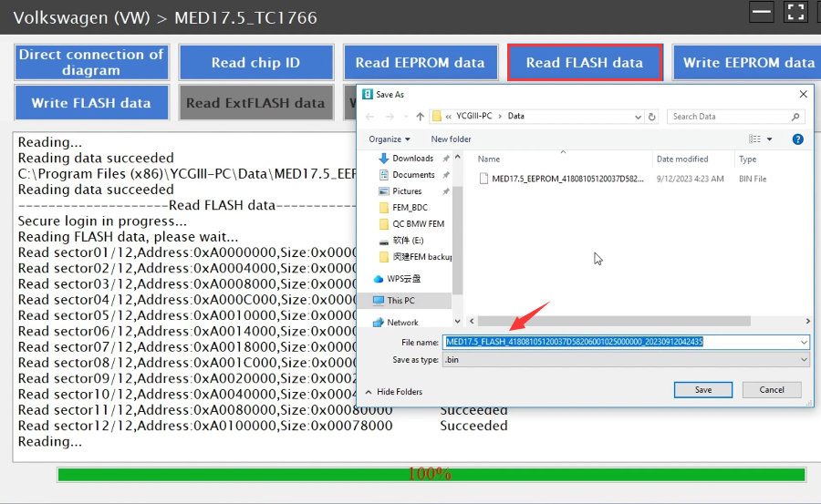Click the Write FLASH data button

(91, 103)
